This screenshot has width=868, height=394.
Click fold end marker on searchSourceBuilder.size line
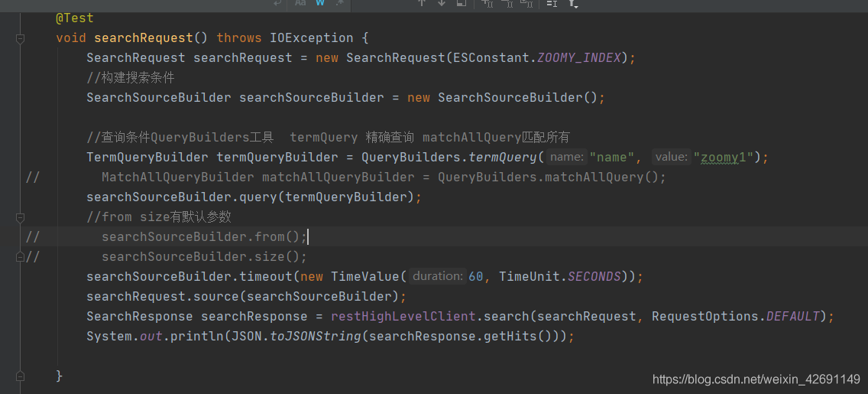20,256
